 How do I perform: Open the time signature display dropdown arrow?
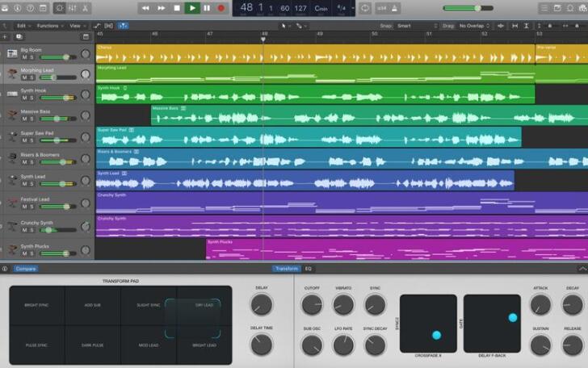(352, 8)
